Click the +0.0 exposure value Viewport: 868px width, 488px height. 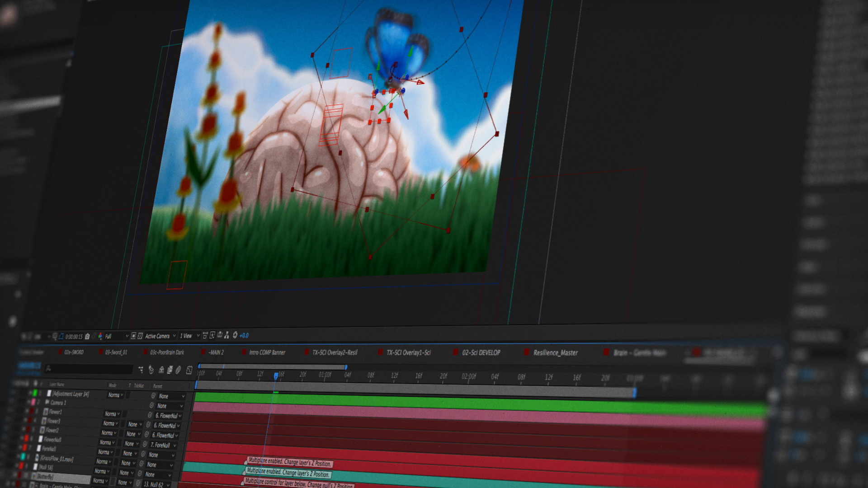pos(244,335)
